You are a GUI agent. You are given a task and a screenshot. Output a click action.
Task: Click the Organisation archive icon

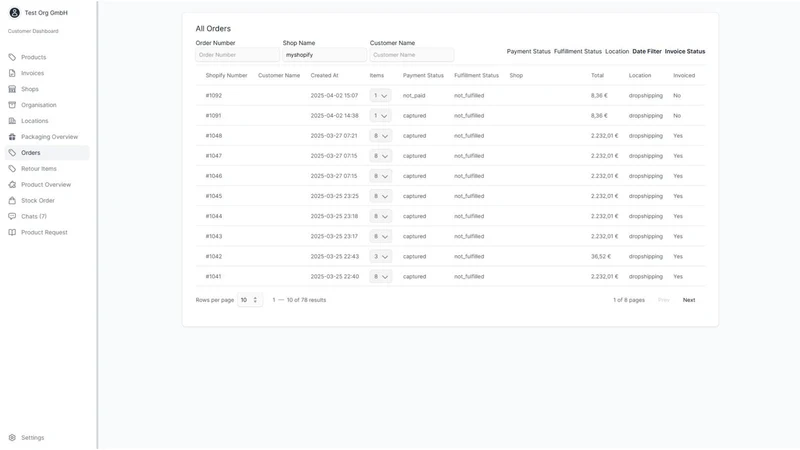coord(12,105)
